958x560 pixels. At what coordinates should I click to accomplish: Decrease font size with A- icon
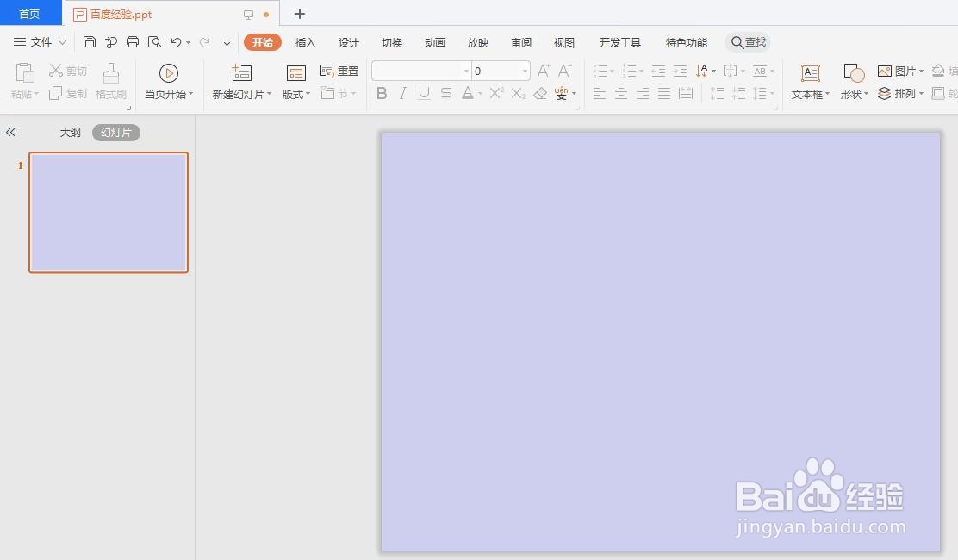564,71
